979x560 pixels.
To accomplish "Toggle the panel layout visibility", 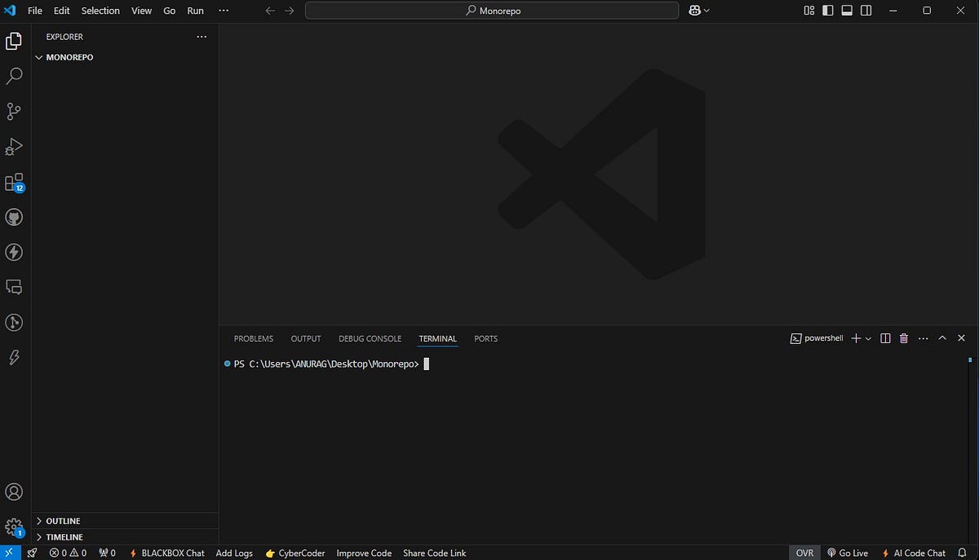I will pyautogui.click(x=846, y=11).
